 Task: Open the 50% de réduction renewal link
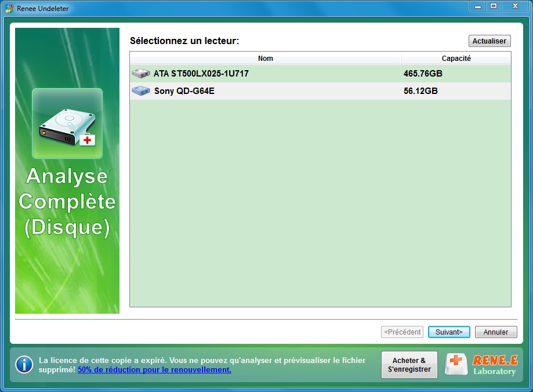pyautogui.click(x=154, y=369)
